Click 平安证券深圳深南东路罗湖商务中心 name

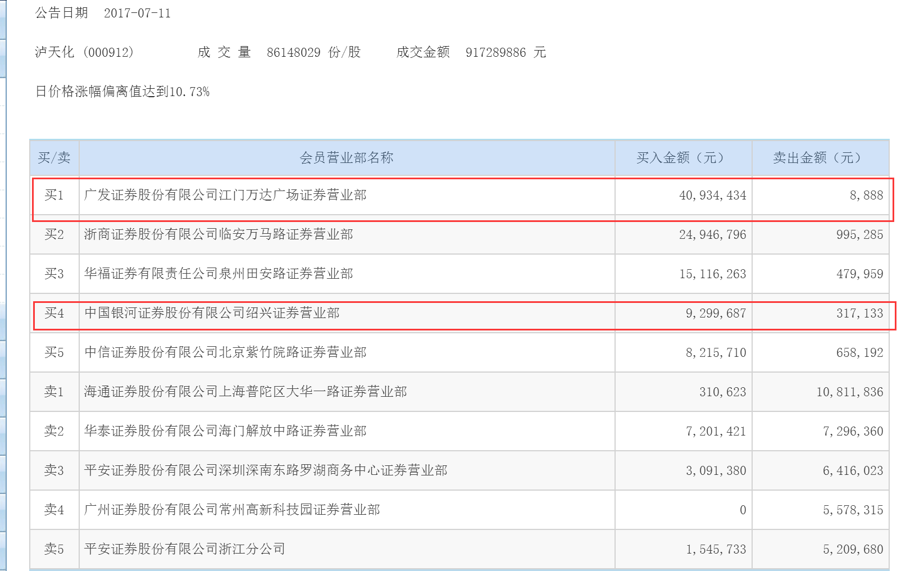pos(266,470)
